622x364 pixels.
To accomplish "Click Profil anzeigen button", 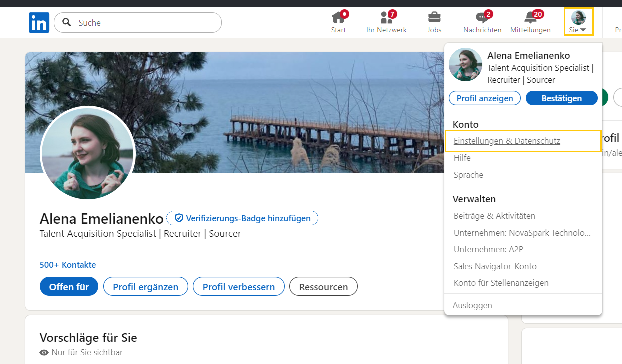I will pos(484,98).
